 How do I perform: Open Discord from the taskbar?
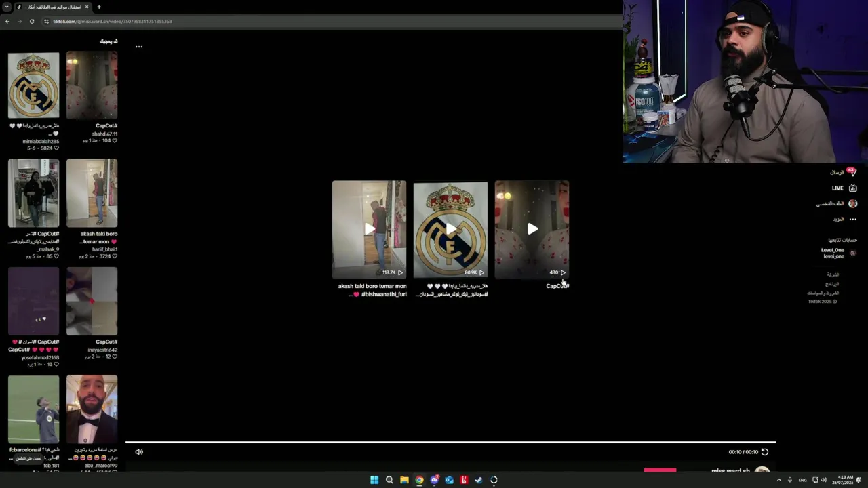pyautogui.click(x=434, y=480)
